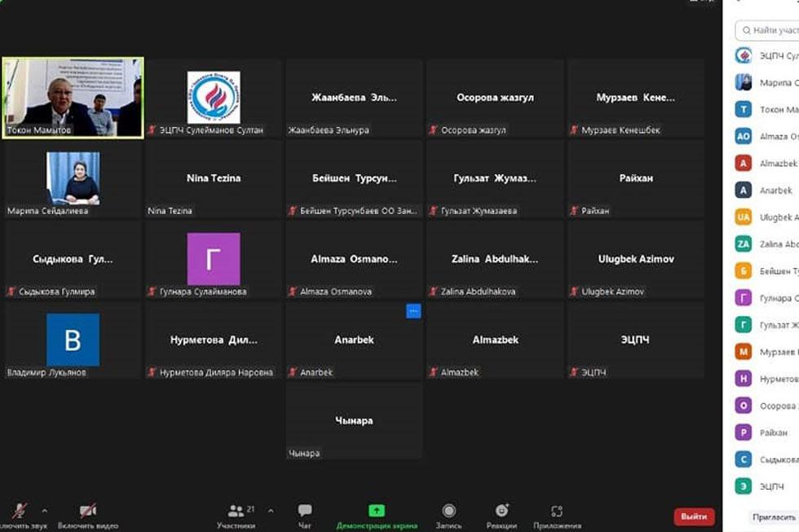799x532 pixels.
Task: Click the participant search field
Action: (x=770, y=30)
